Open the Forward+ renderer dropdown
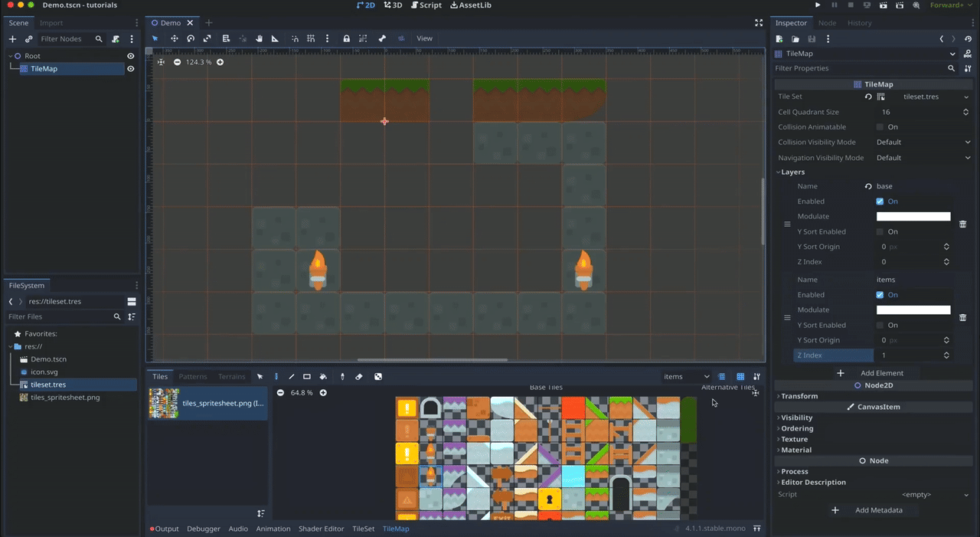The image size is (980, 537). tap(950, 5)
